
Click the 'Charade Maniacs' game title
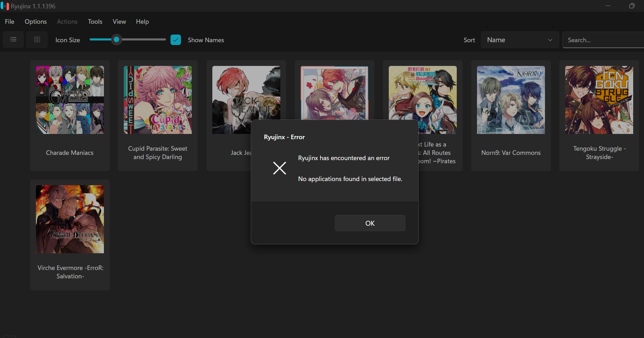(x=70, y=153)
